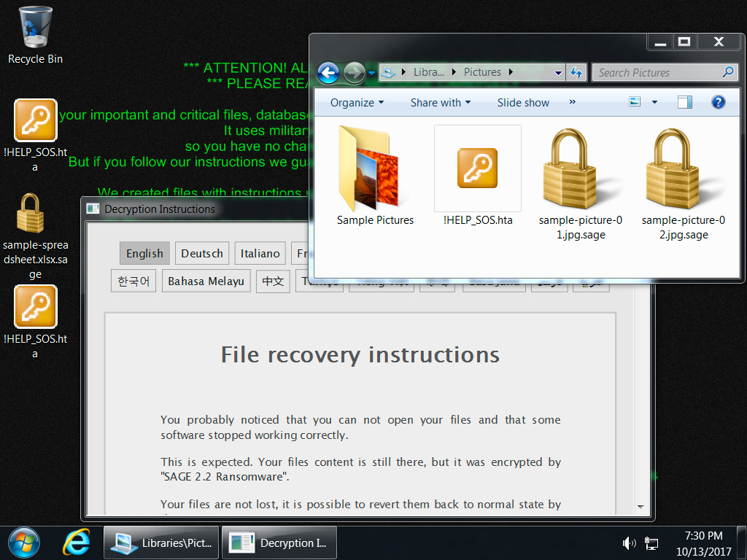Launch Internet Explorer from the taskbar
747x560 pixels.
(x=76, y=542)
